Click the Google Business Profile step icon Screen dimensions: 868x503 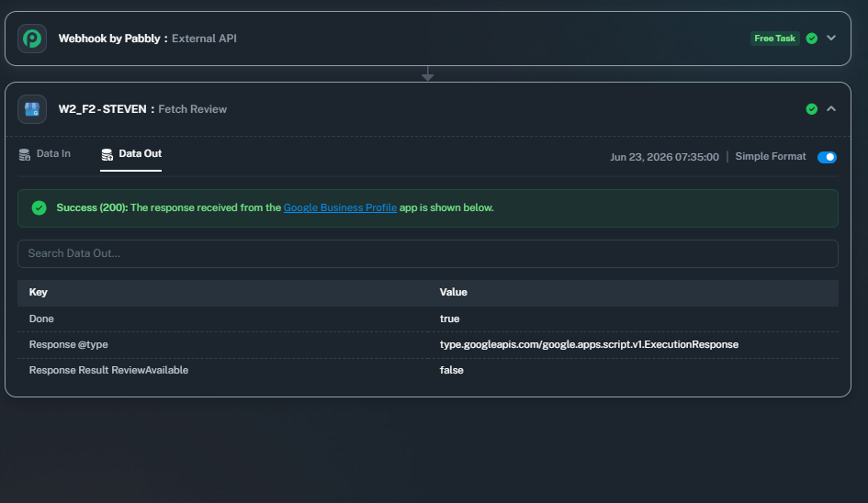(x=32, y=109)
